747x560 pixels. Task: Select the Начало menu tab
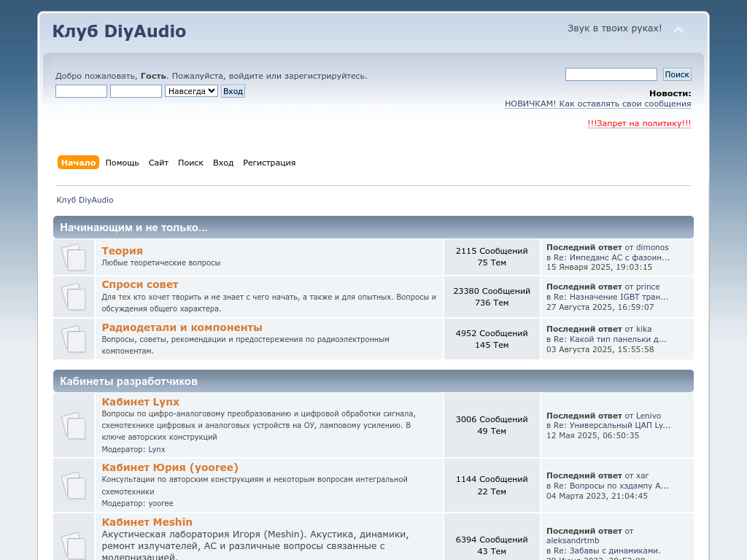(78, 163)
